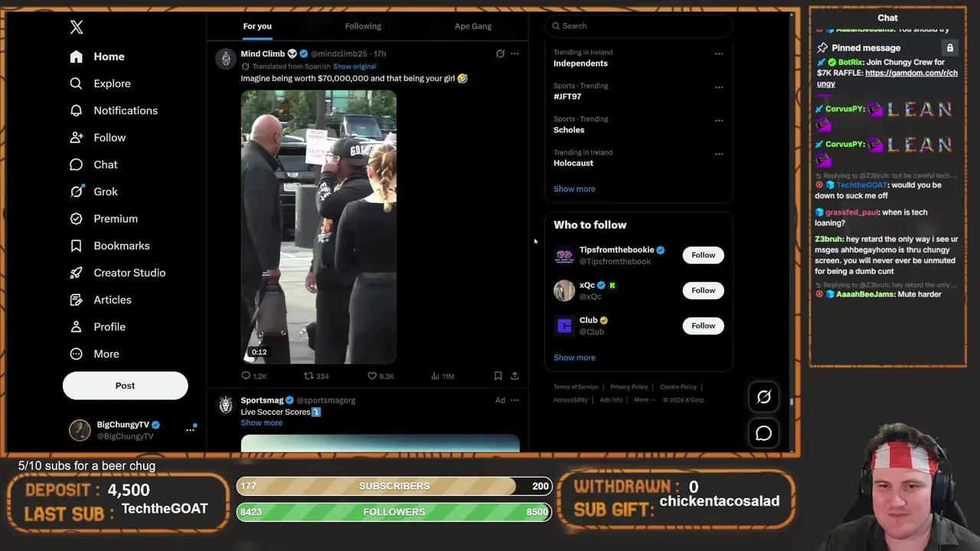
Task: Play the Mind Climb post video
Action: (x=318, y=227)
